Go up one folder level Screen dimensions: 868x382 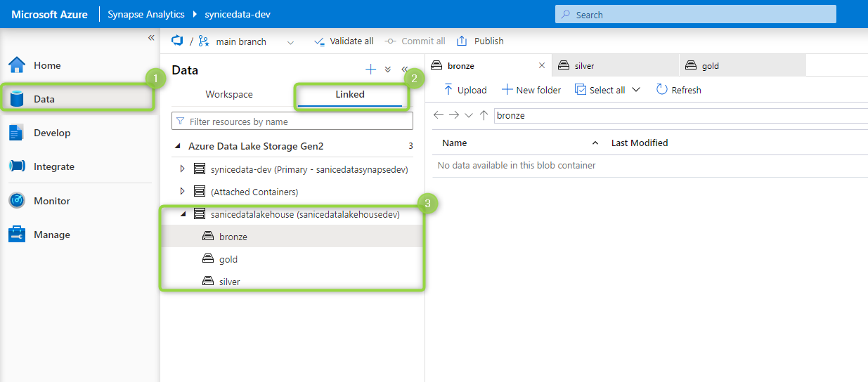point(484,115)
